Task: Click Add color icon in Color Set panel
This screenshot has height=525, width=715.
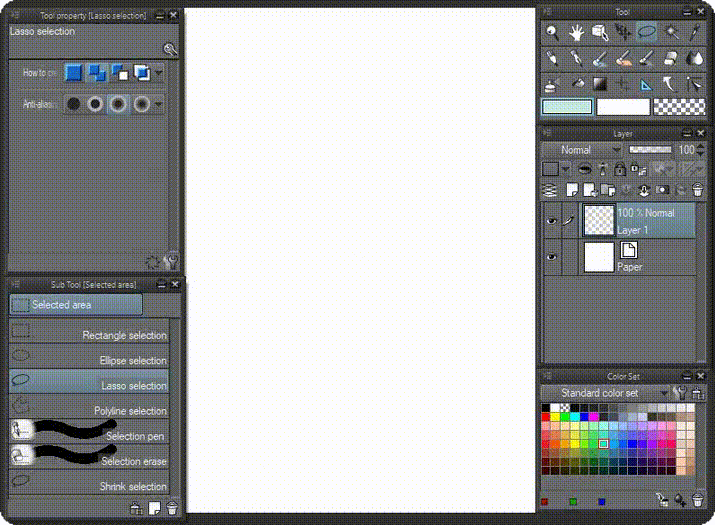Action: coord(680,500)
